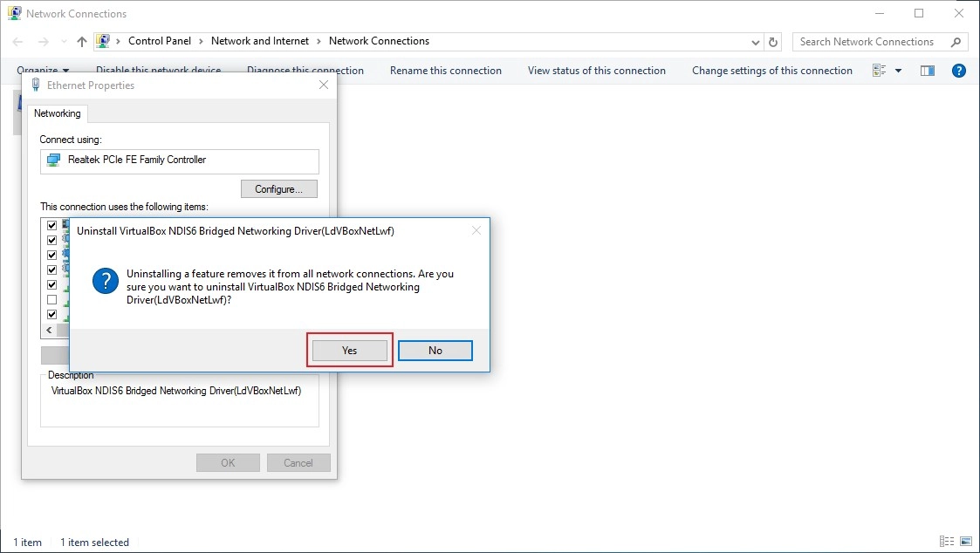
Task: Confirm uninstall by clicking Yes
Action: [x=350, y=351]
